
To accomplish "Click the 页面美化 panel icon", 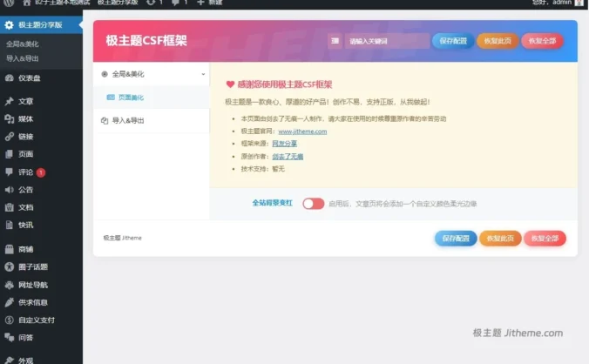I will [x=111, y=98].
